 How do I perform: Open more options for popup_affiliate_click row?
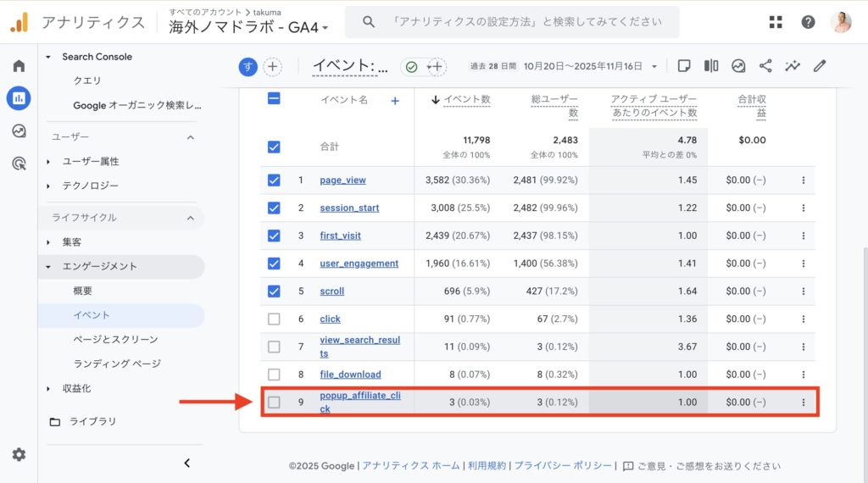804,402
